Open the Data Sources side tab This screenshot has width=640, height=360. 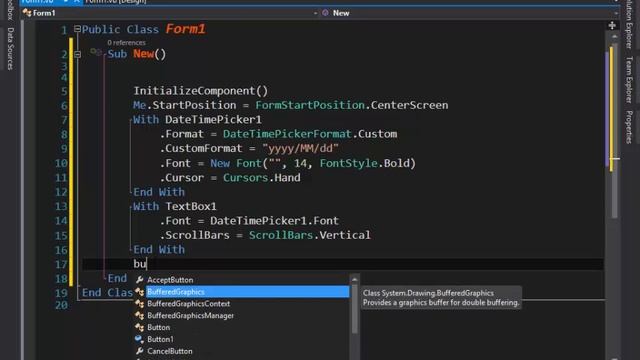[11, 49]
